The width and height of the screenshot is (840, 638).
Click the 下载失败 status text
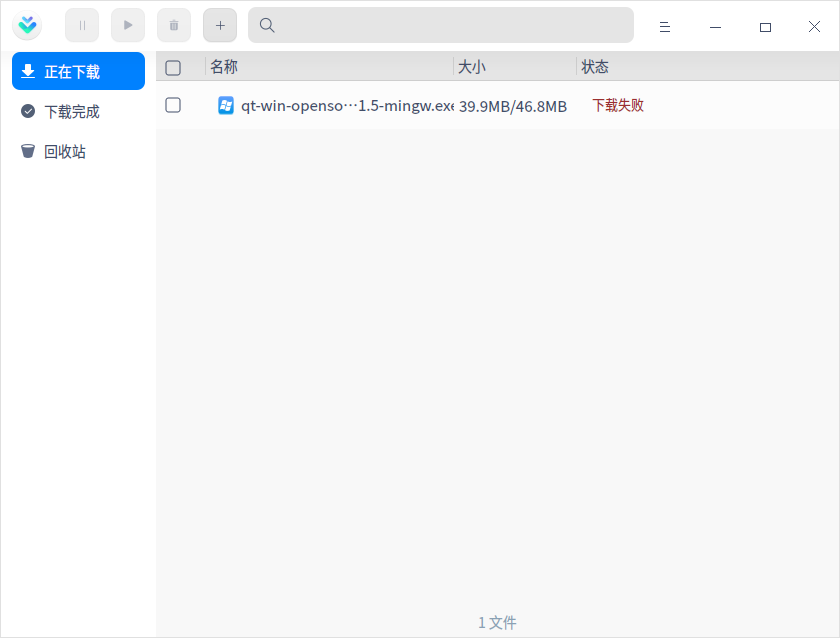click(618, 106)
